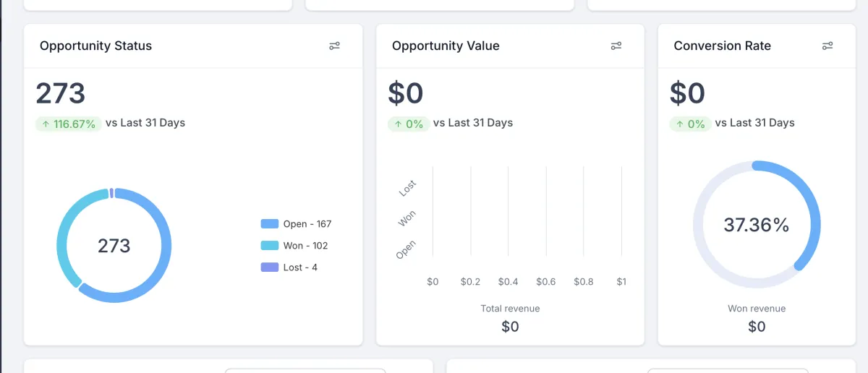Screen dimensions: 868x373
Task: Click the purple Lost legend color swatch
Action: [x=269, y=267]
